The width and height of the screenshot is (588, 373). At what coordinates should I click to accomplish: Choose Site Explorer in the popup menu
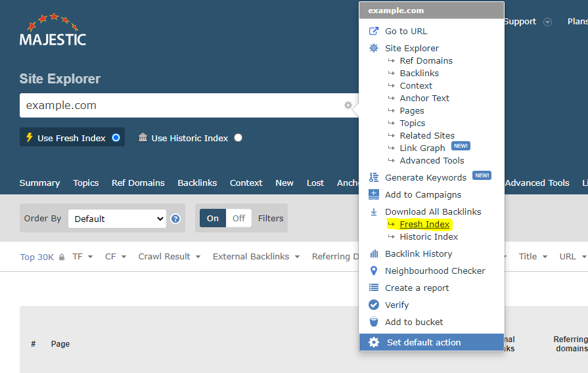click(412, 48)
